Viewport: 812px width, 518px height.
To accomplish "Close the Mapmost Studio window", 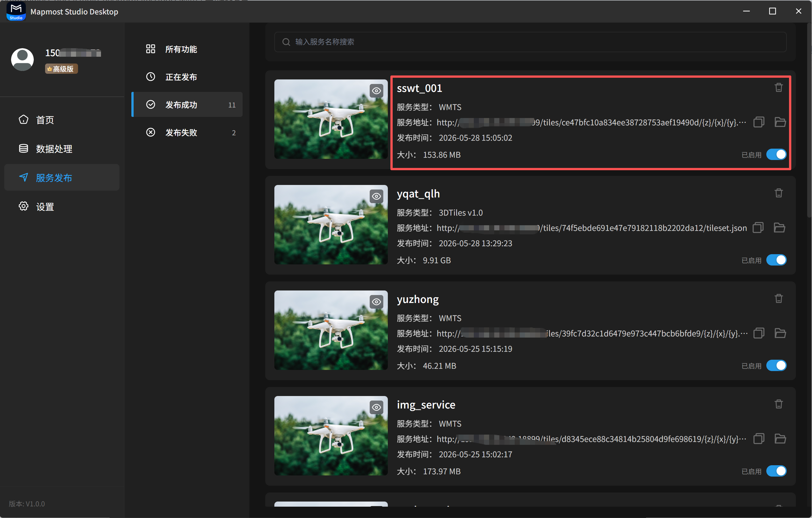I will 798,11.
